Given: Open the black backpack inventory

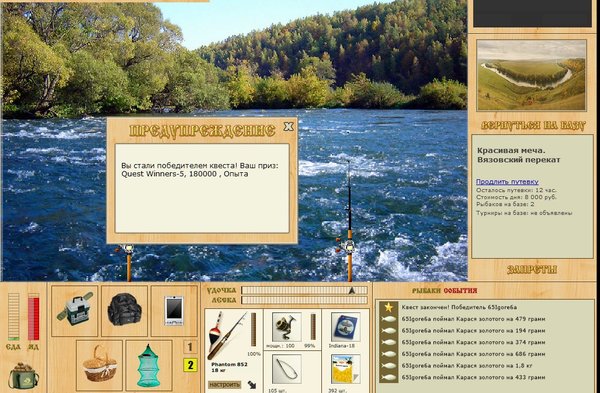Looking at the screenshot, I should [124, 311].
